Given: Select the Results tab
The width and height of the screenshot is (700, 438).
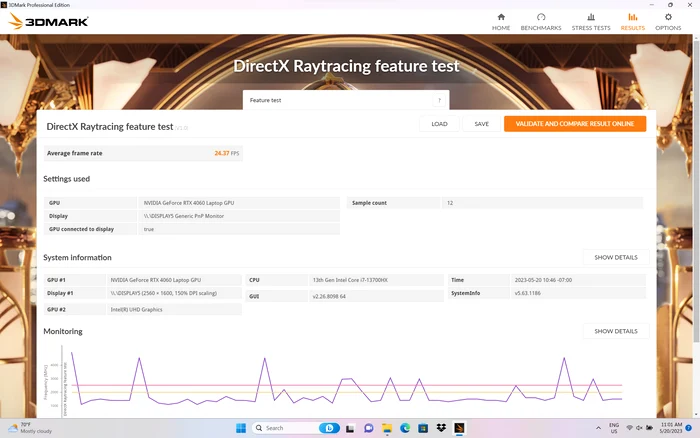Looking at the screenshot, I should 633,21.
